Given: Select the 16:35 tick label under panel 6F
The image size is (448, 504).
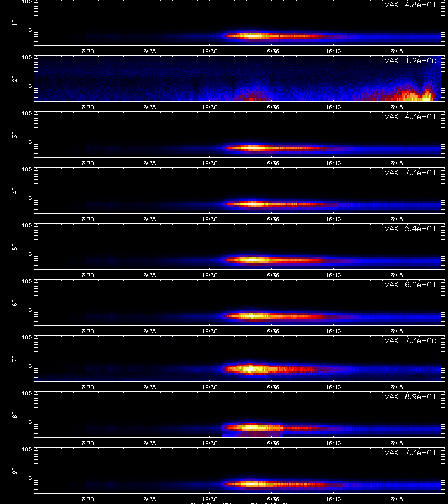Looking at the screenshot, I should (x=272, y=332).
